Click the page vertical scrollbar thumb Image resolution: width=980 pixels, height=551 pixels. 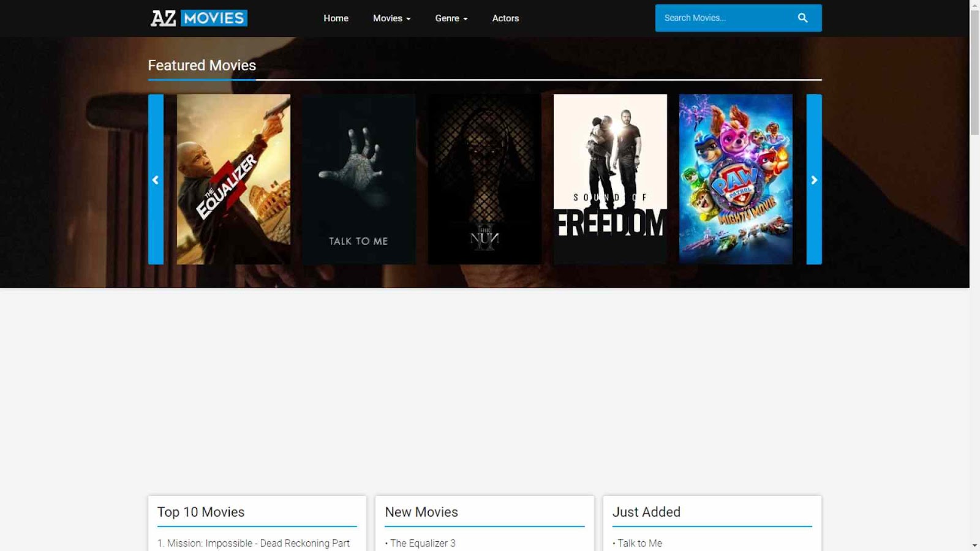pos(974,72)
